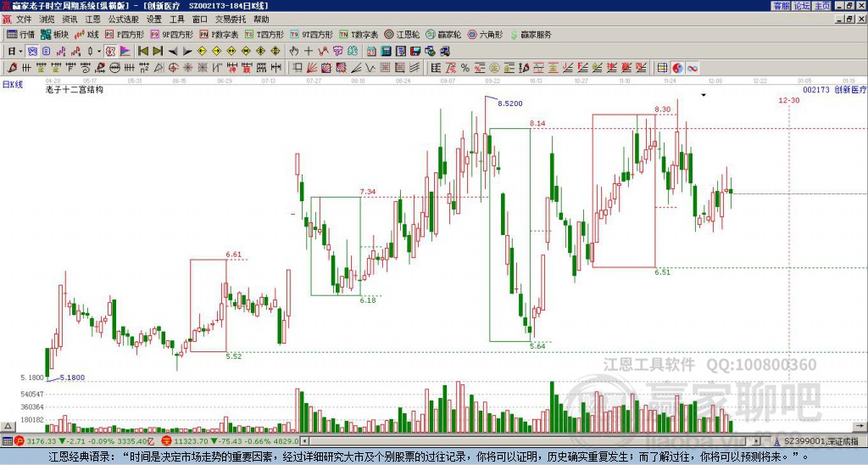The height and width of the screenshot is (465, 868).
Task: Toggle the infinity loop icon
Action: [x=692, y=68]
